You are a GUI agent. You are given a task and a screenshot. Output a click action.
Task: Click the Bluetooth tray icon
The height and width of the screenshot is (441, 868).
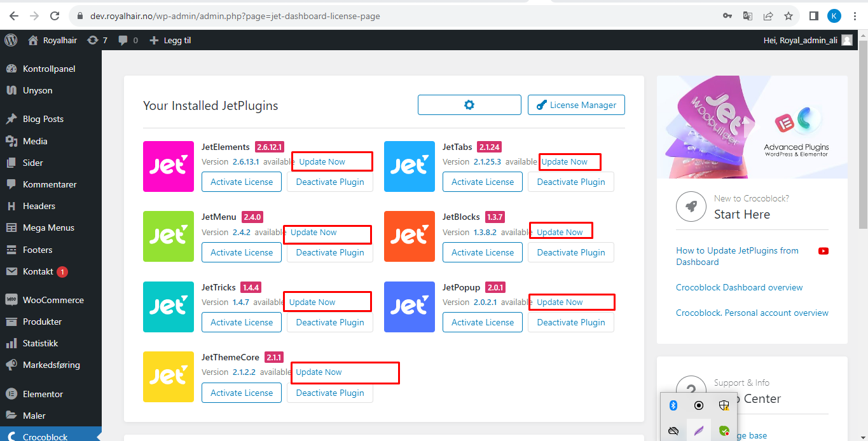point(673,405)
